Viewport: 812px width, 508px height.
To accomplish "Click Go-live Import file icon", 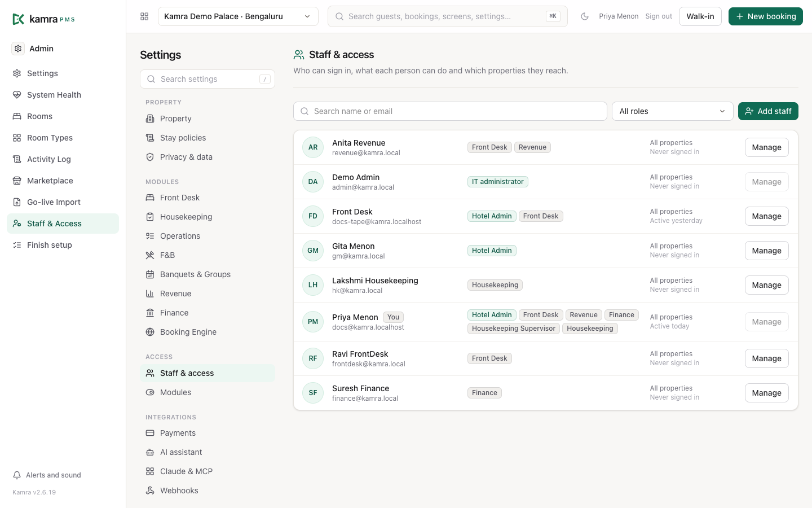I will (x=17, y=202).
